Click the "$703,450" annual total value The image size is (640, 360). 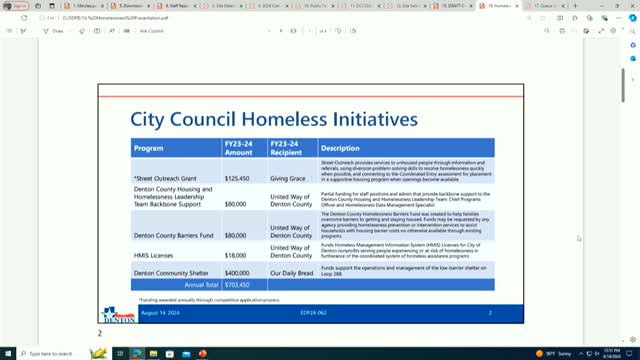click(237, 285)
